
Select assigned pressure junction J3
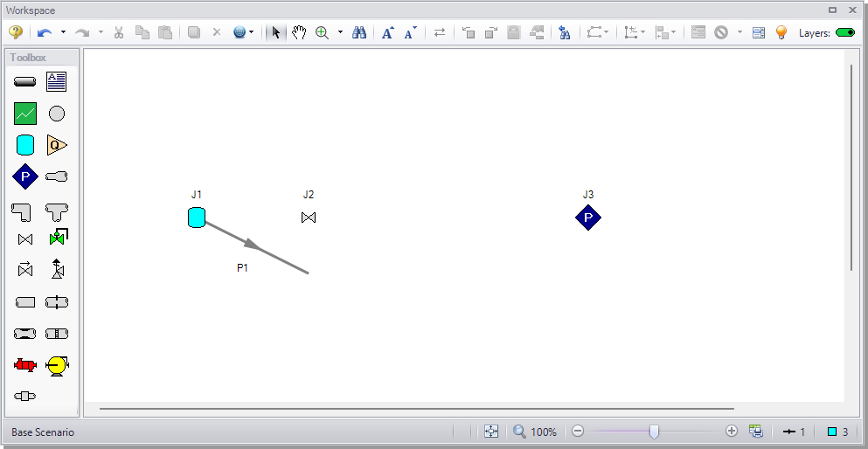(588, 218)
